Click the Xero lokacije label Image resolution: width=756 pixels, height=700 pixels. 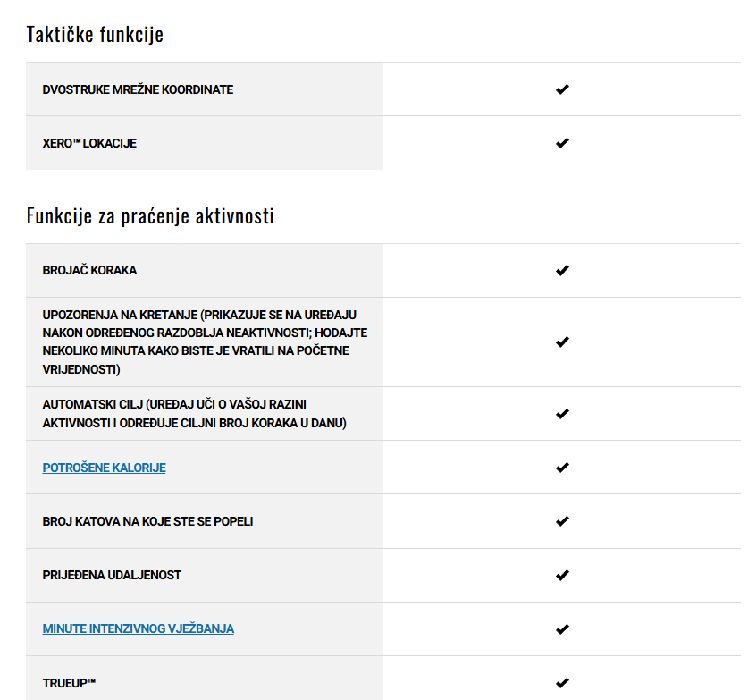point(89,143)
